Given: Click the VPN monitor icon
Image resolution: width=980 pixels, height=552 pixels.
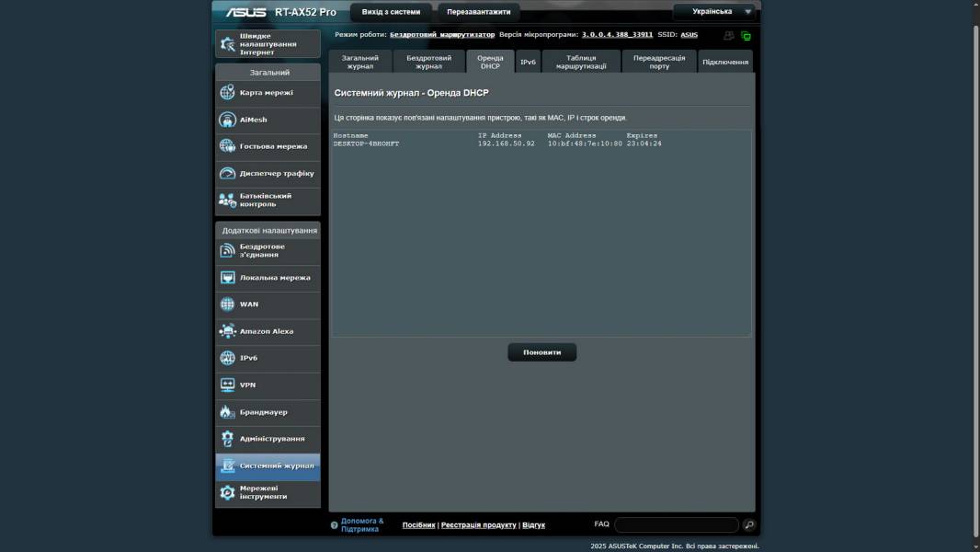Looking at the screenshot, I should [x=227, y=385].
